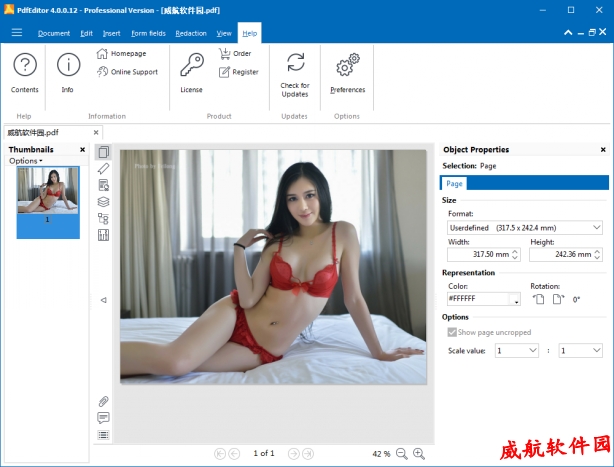Open the Redaction menu
Screen dimensions: 614x467
tap(190, 33)
